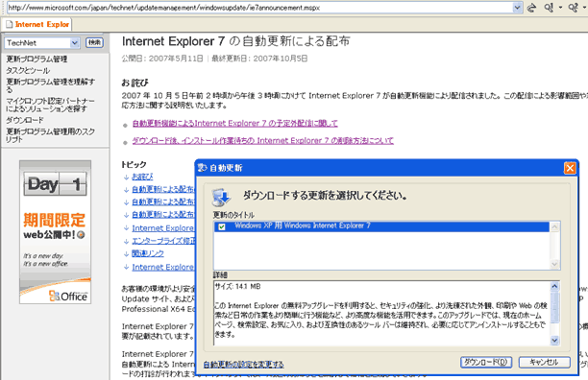Open 更新プログラム管理 in the sidebar

tap(37, 59)
